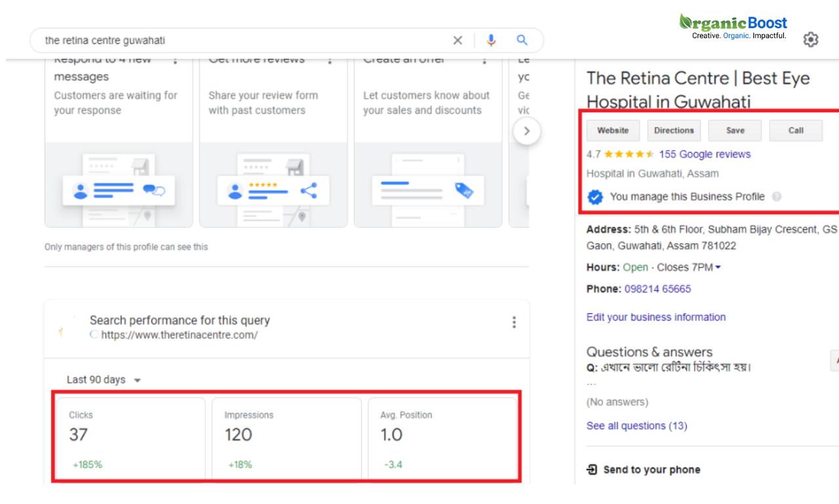Viewport: 839px width, 504px height.
Task: Open 155 Google reviews link
Action: coord(705,155)
